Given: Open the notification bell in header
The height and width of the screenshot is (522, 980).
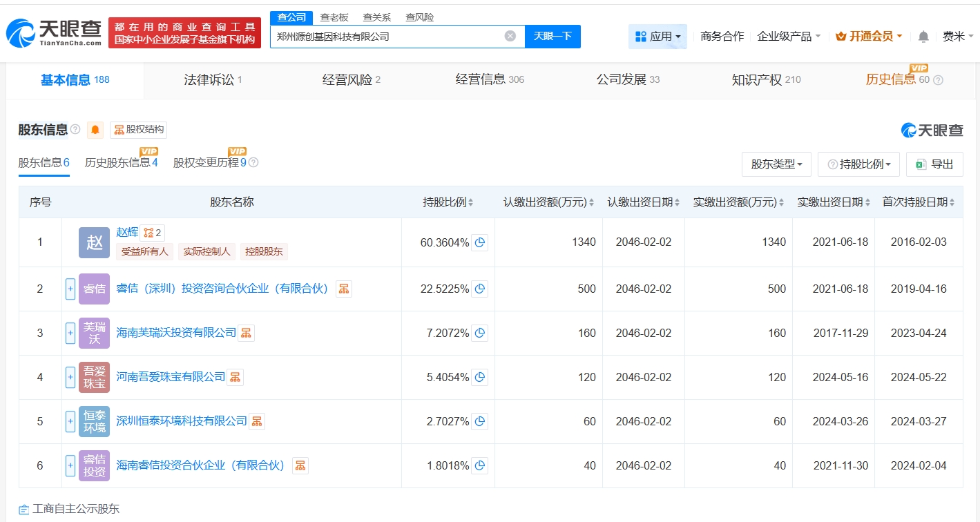Looking at the screenshot, I should pos(923,37).
